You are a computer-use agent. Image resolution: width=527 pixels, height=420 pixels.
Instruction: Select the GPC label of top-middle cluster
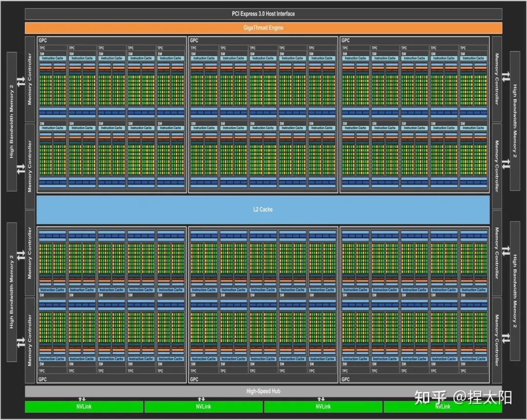pyautogui.click(x=194, y=40)
